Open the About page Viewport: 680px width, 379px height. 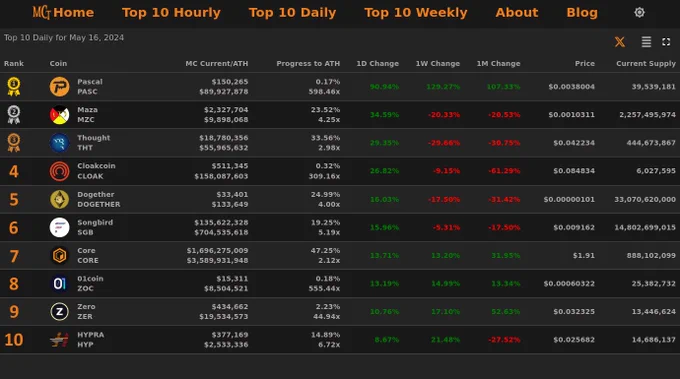tap(517, 13)
